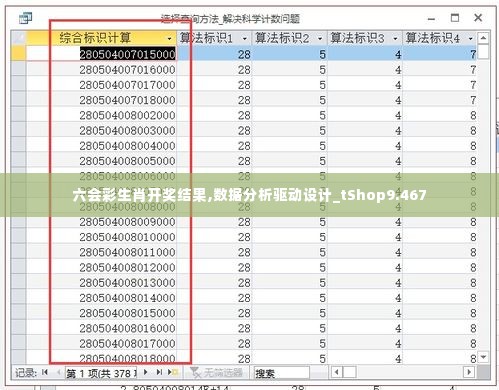Click horizontal scrollbar right arrow

(469, 372)
